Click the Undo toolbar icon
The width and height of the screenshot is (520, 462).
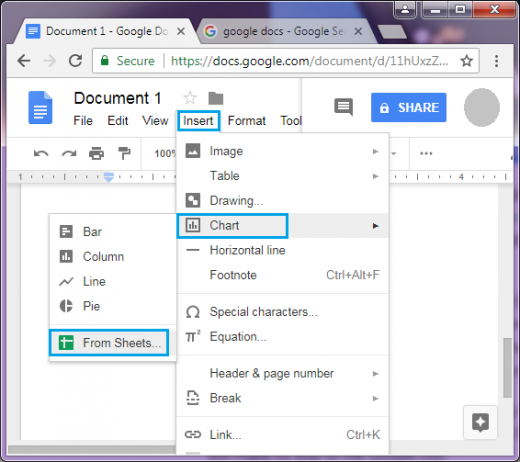coord(41,154)
